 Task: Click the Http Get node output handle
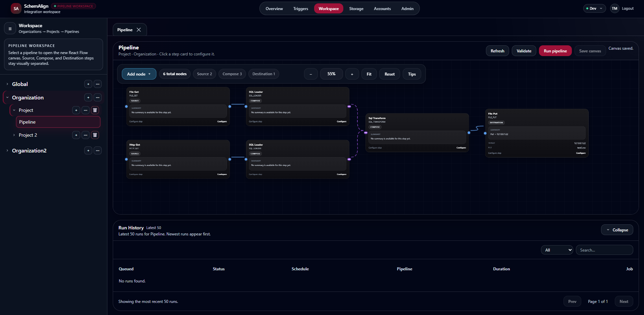pyautogui.click(x=230, y=159)
